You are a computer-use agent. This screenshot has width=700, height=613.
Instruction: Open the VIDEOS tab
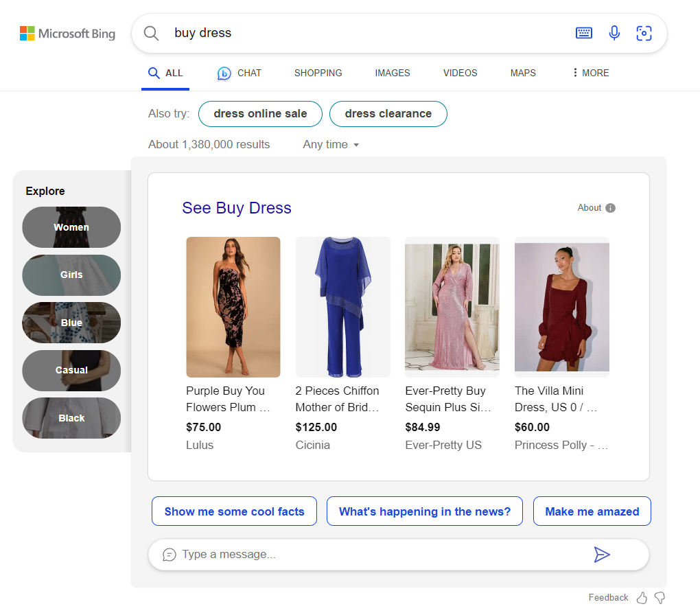pyautogui.click(x=460, y=73)
